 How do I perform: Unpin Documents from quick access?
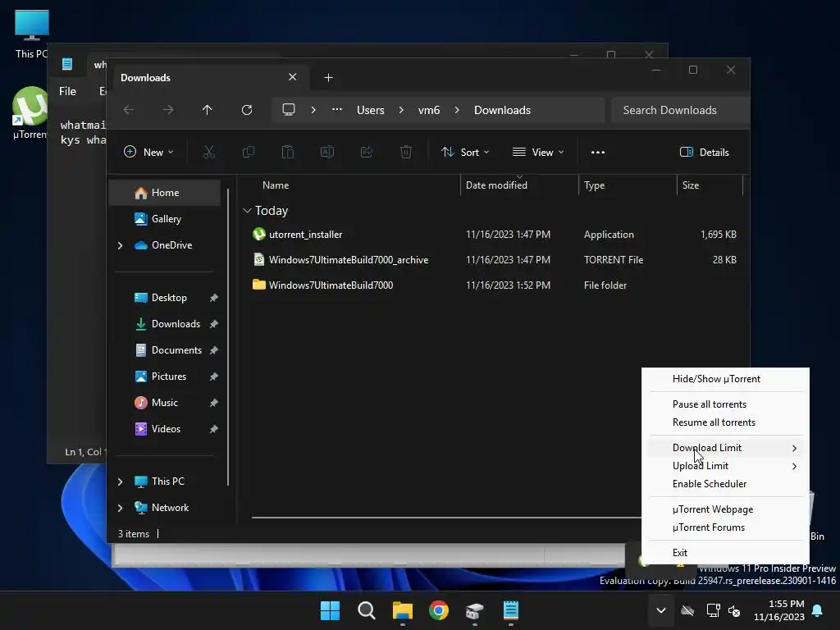coord(214,350)
